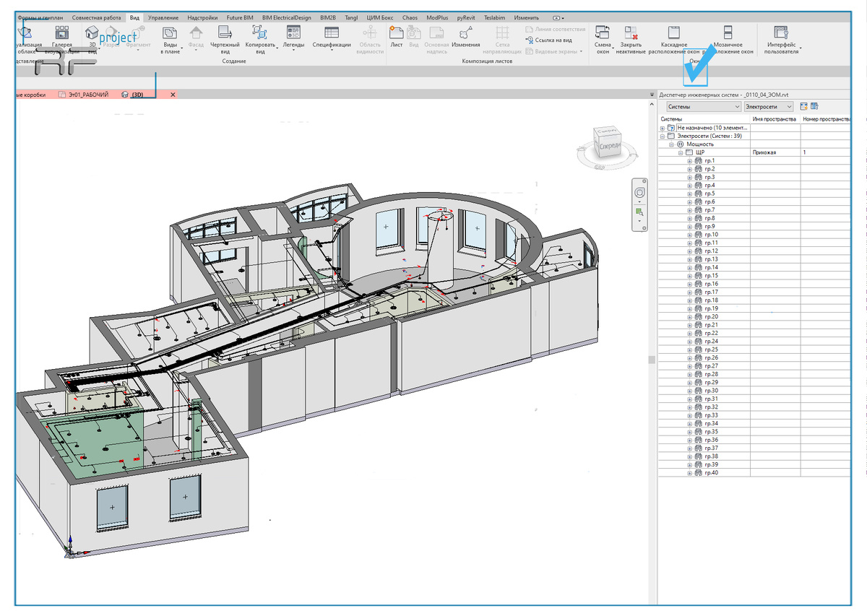867x616 pixels.
Task: Open the Chaos ribbon tab
Action: pyautogui.click(x=410, y=17)
